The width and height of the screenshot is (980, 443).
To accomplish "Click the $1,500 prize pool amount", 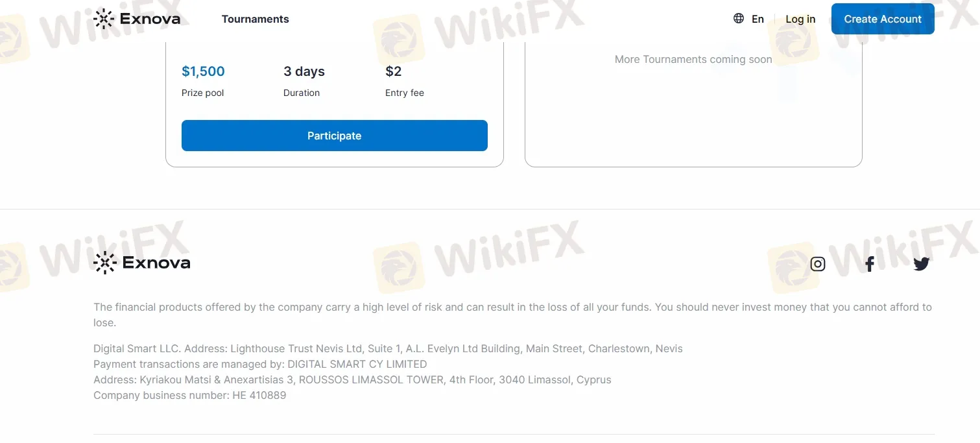I will click(203, 71).
